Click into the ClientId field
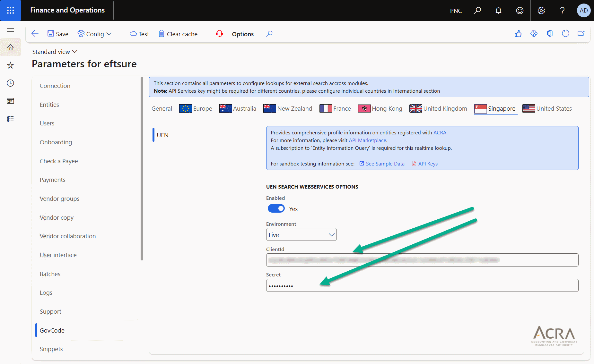This screenshot has width=594, height=364. coord(422,260)
